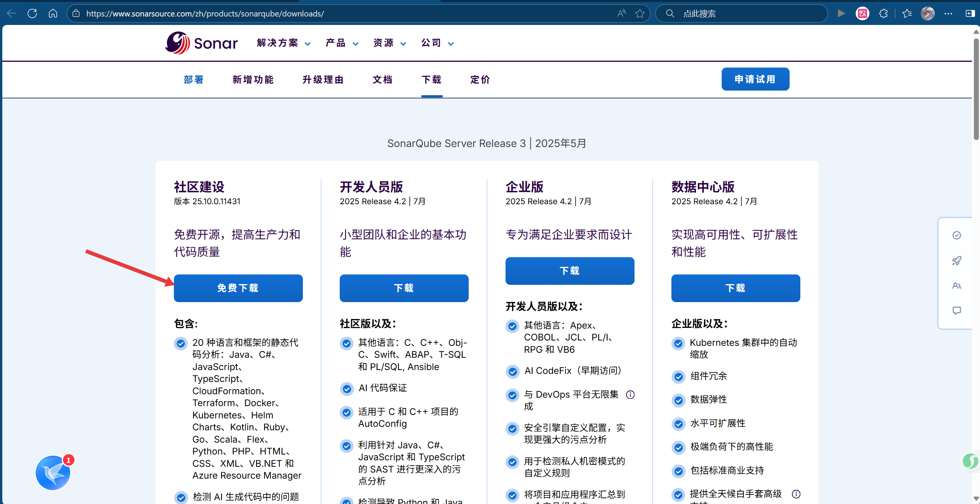Open site info lock icon
The image size is (980, 504).
[x=76, y=13]
